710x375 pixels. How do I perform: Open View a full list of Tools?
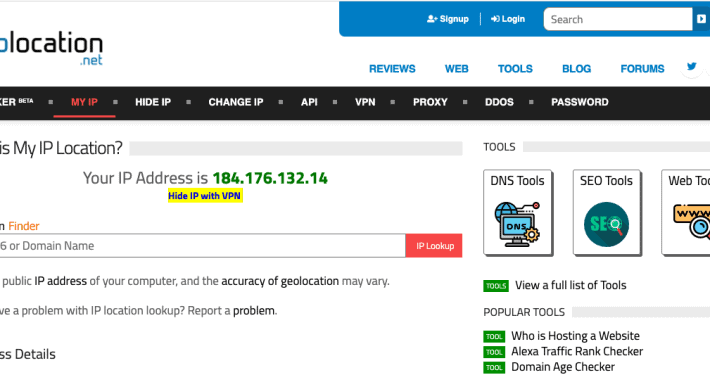point(571,285)
